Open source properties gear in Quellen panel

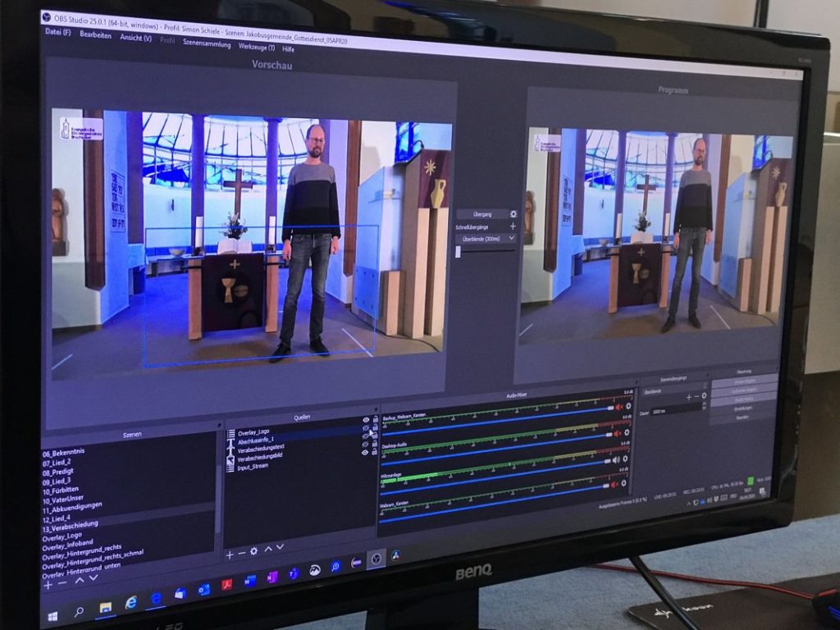[x=253, y=551]
